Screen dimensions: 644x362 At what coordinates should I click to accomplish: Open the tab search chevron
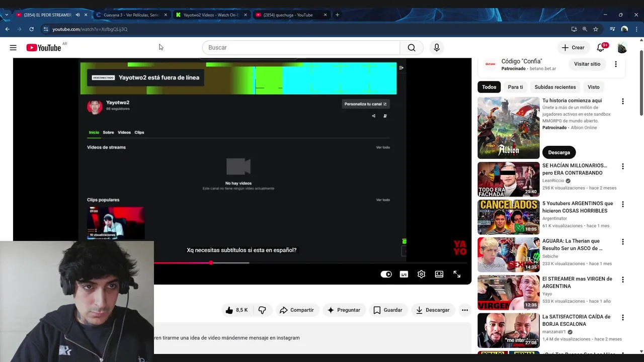6,15
